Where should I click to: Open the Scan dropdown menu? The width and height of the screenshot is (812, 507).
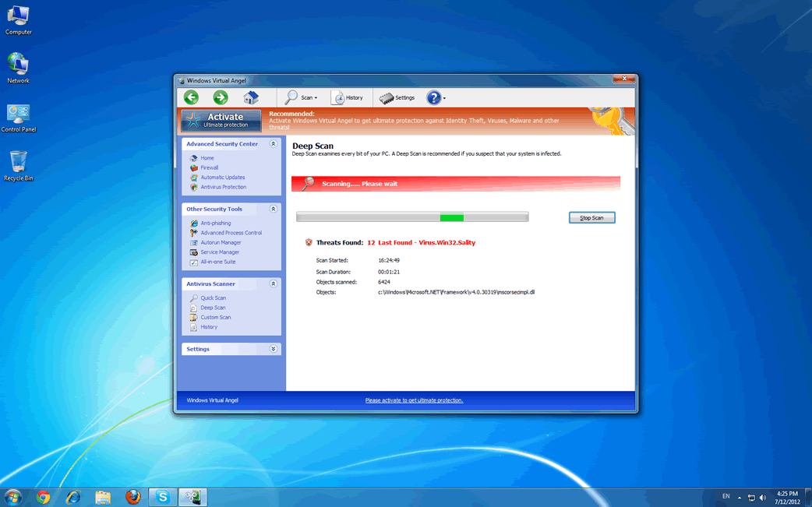tap(302, 98)
